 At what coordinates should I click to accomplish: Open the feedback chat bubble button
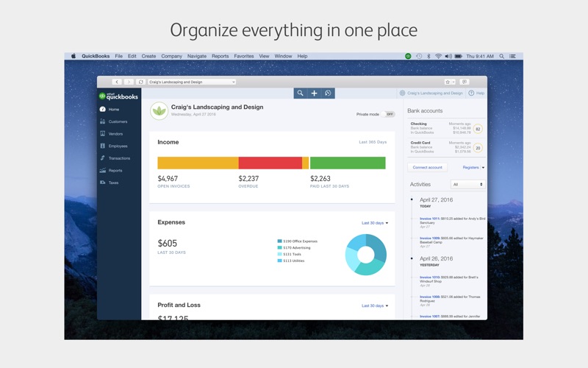pyautogui.click(x=465, y=82)
